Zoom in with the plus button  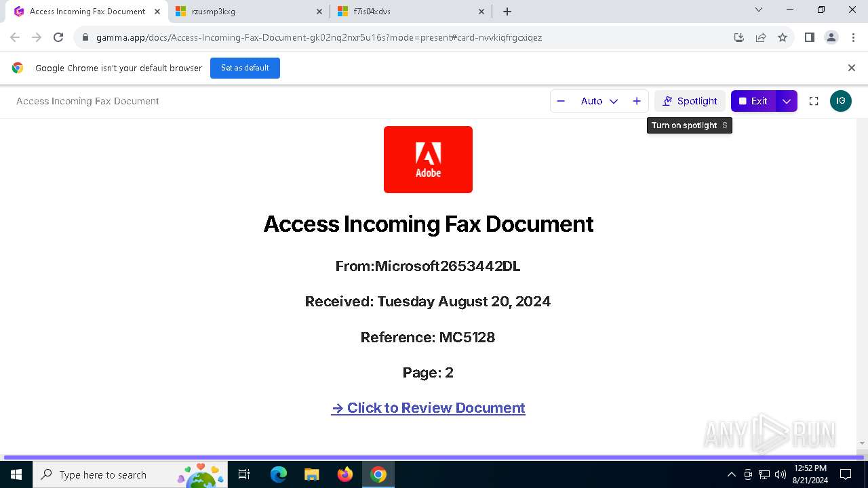[637, 101]
